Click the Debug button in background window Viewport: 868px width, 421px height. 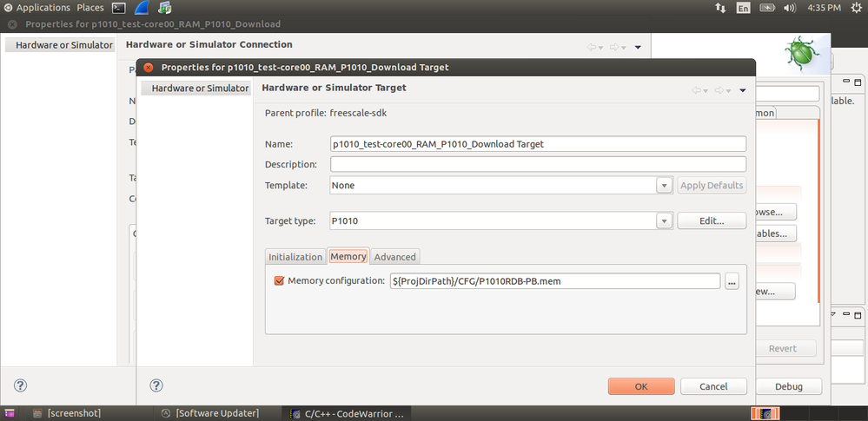coord(789,386)
